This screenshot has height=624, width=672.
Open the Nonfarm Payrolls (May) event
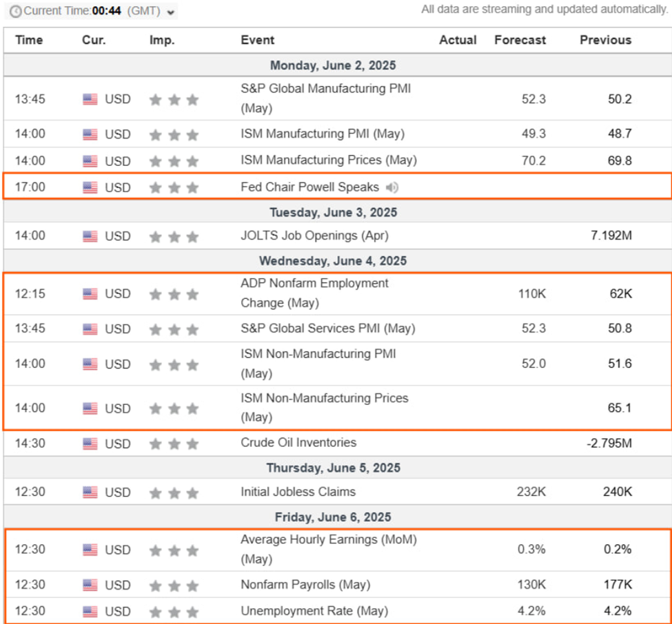click(x=305, y=585)
